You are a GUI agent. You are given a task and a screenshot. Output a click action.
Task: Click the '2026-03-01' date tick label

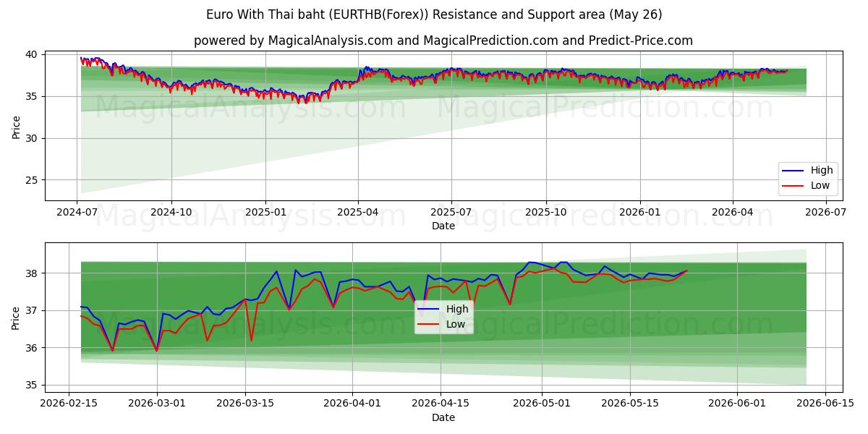coord(158,404)
